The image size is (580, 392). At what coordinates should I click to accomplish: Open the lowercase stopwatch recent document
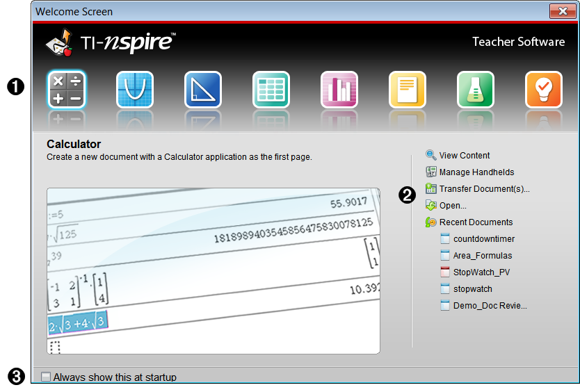coord(472,289)
